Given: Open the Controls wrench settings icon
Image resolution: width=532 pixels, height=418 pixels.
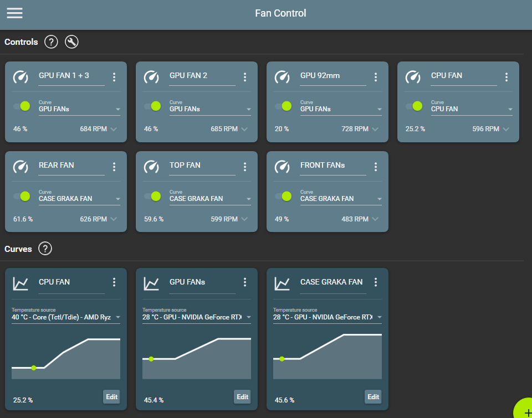Looking at the screenshot, I should click(x=71, y=42).
